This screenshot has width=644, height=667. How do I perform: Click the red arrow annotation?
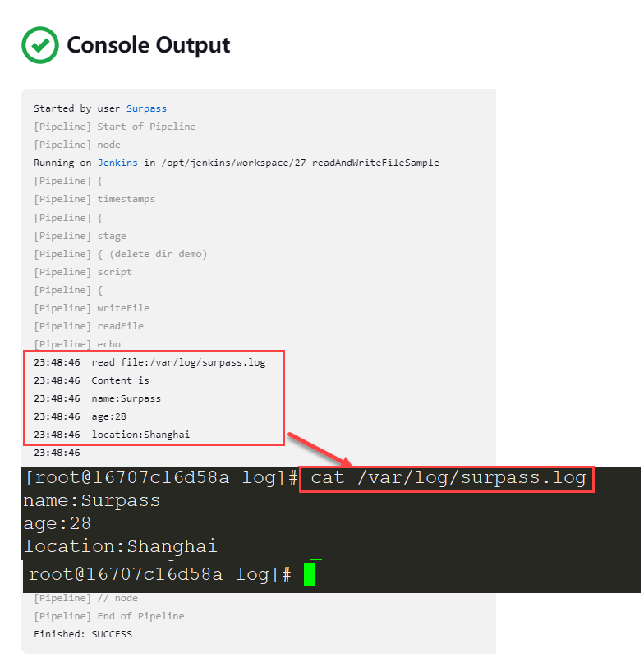pyautogui.click(x=320, y=449)
